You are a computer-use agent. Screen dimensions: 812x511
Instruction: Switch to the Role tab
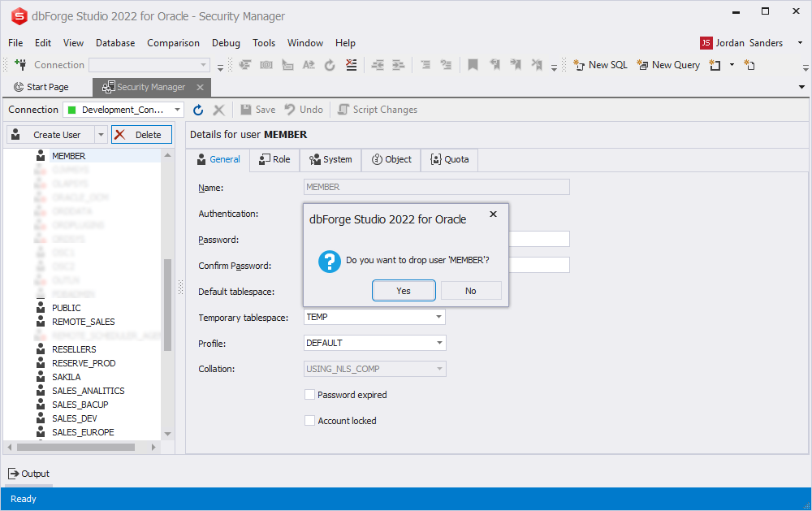coord(274,159)
